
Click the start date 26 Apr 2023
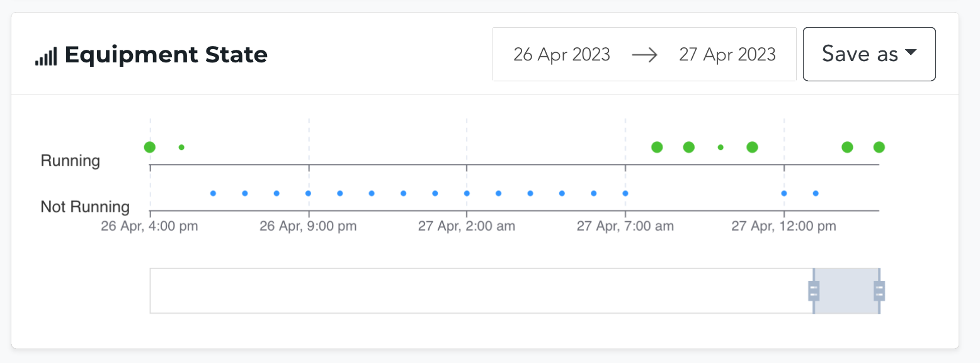(561, 55)
